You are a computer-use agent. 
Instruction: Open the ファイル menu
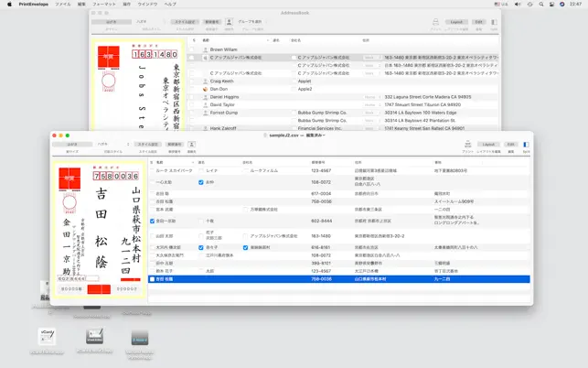tap(62, 5)
